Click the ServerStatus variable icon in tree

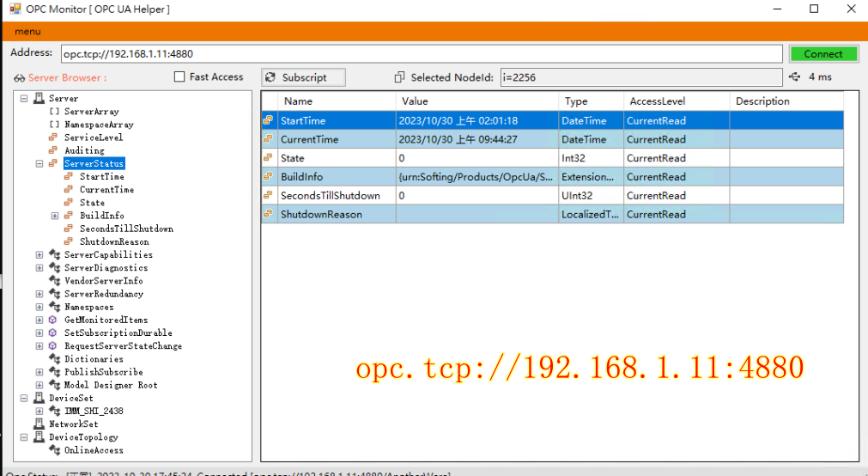tap(53, 163)
